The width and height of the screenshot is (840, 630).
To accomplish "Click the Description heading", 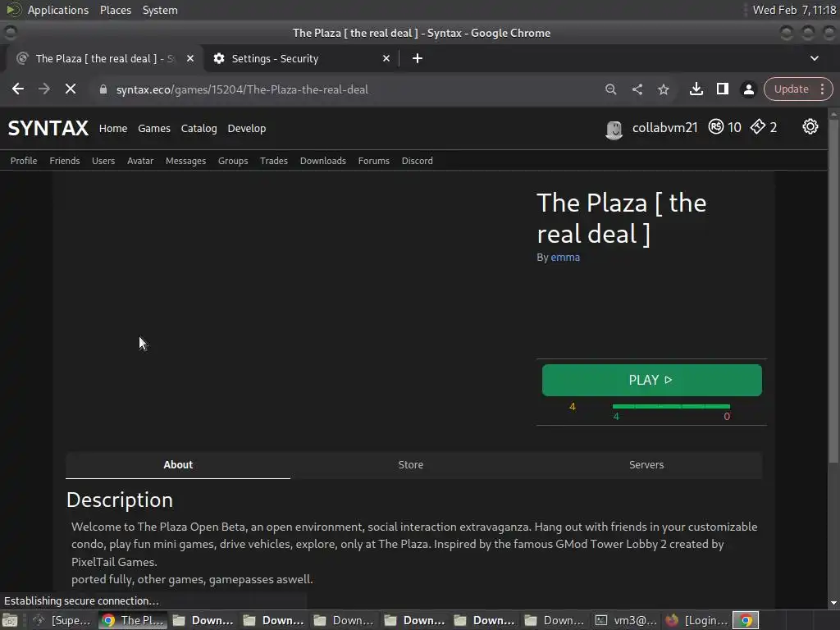I will 120,500.
